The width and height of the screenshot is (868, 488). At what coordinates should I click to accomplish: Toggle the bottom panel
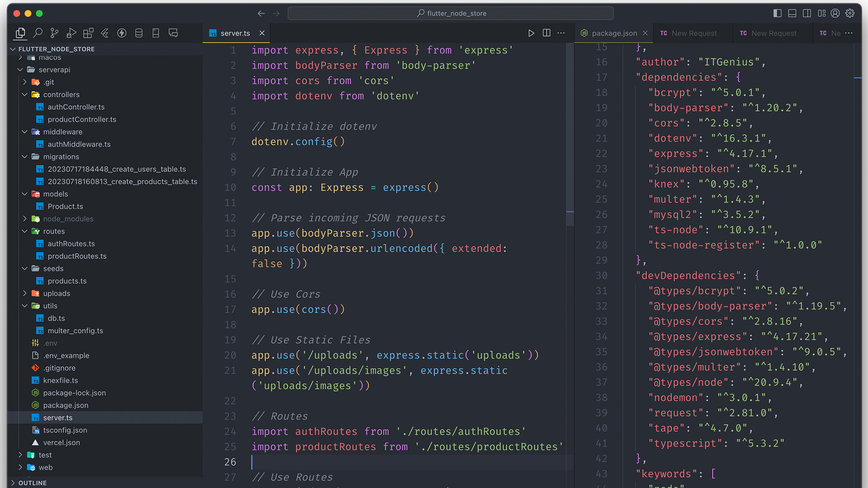tap(792, 14)
